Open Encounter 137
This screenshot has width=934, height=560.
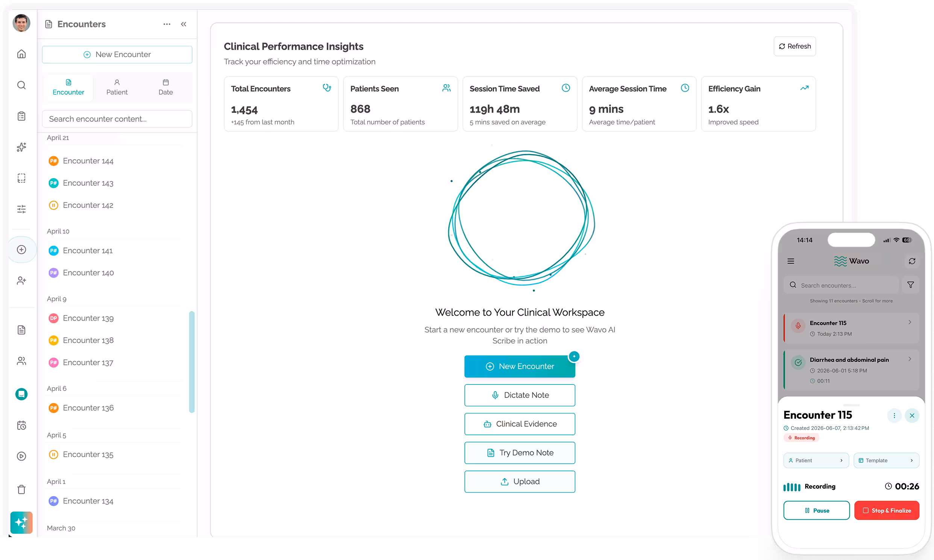pyautogui.click(x=88, y=363)
